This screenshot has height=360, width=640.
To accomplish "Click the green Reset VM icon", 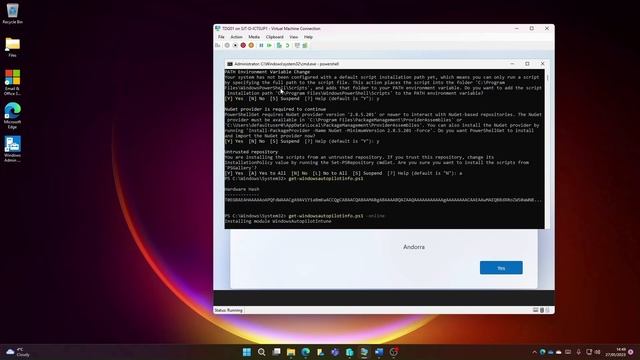I will click(x=269, y=45).
